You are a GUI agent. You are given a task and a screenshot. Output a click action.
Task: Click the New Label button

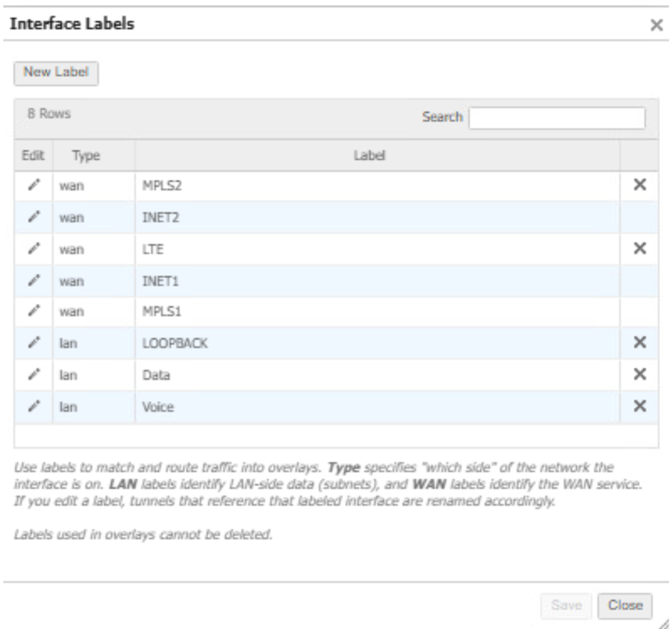(56, 73)
